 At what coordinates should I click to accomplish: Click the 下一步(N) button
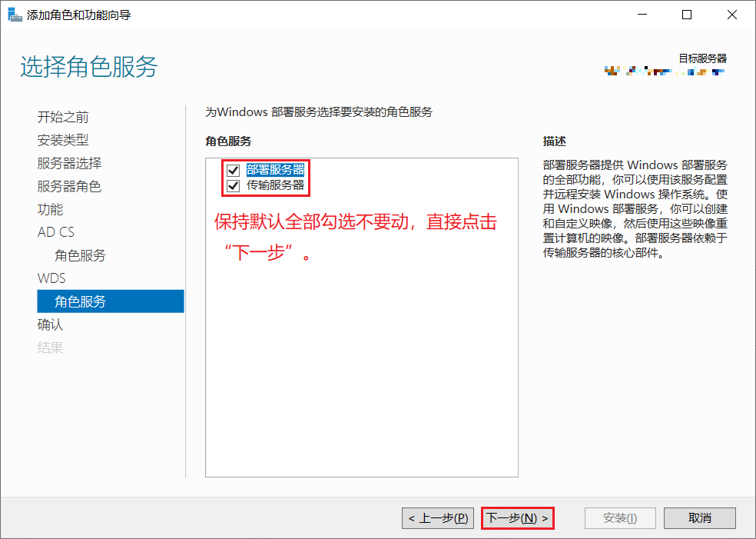tap(517, 517)
